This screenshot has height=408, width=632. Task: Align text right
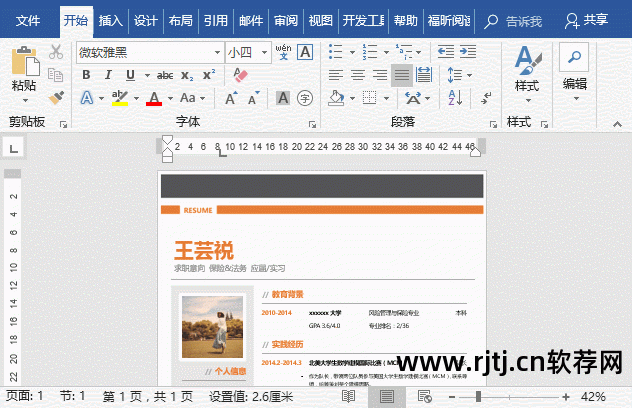click(x=380, y=75)
